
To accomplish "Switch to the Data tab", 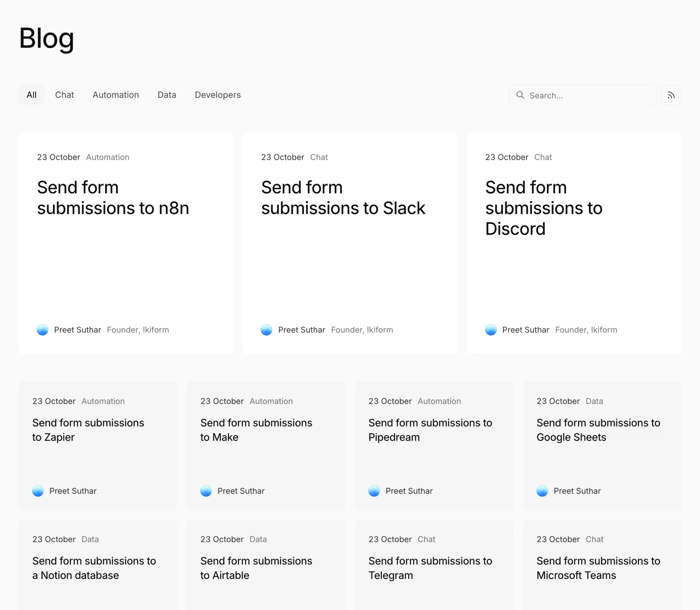I will [x=167, y=95].
